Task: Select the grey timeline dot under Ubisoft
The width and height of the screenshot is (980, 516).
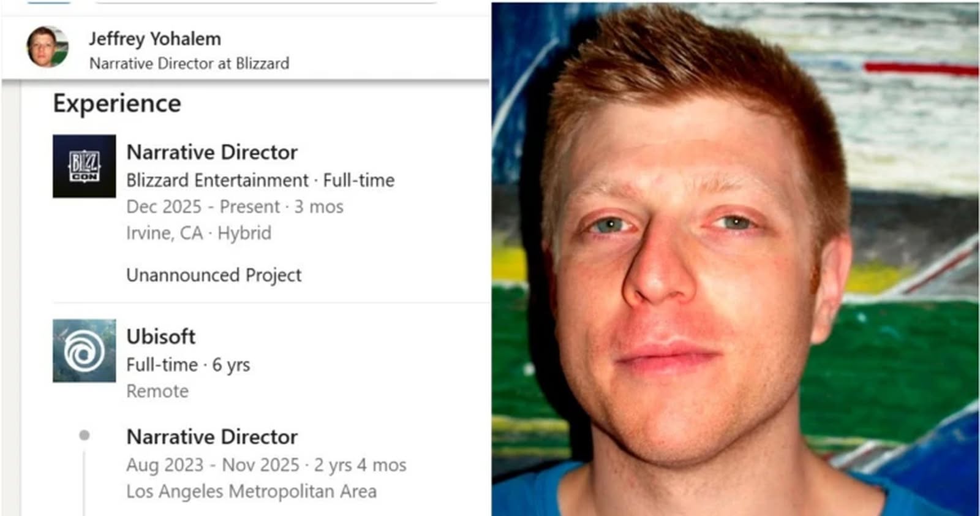Action: [x=85, y=435]
